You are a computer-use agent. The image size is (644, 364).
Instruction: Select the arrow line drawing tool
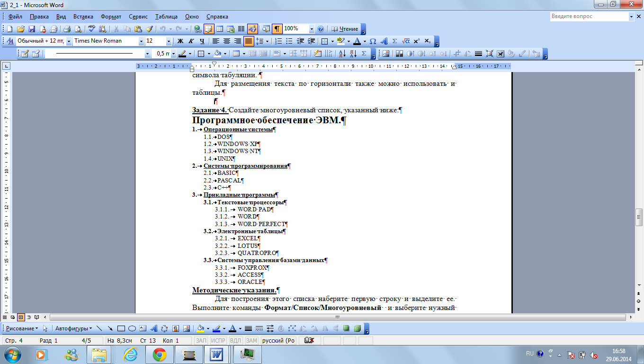click(x=110, y=328)
